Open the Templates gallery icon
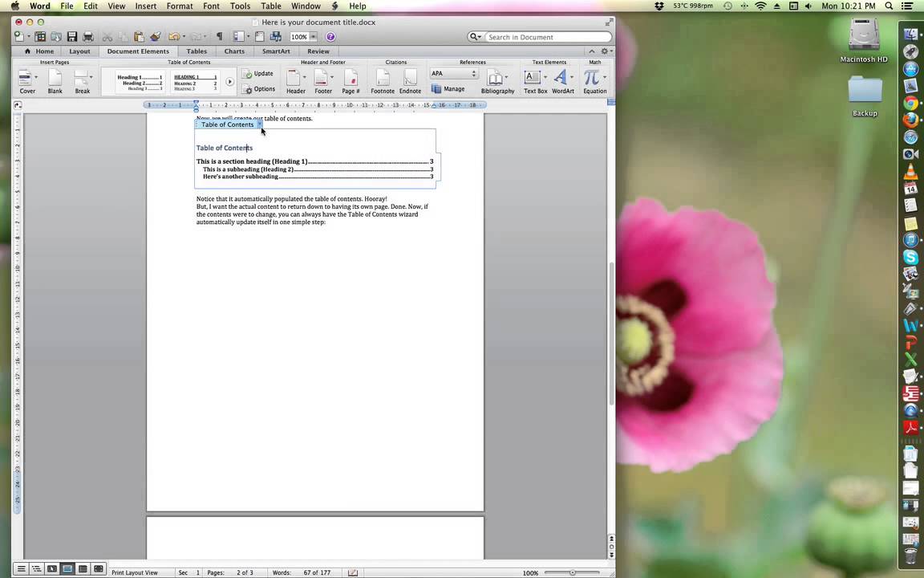This screenshot has width=924, height=578. (40, 37)
